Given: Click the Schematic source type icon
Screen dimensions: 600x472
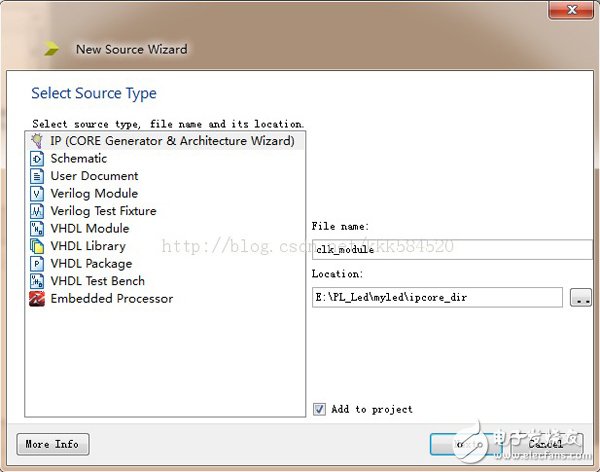Looking at the screenshot, I should [37, 159].
